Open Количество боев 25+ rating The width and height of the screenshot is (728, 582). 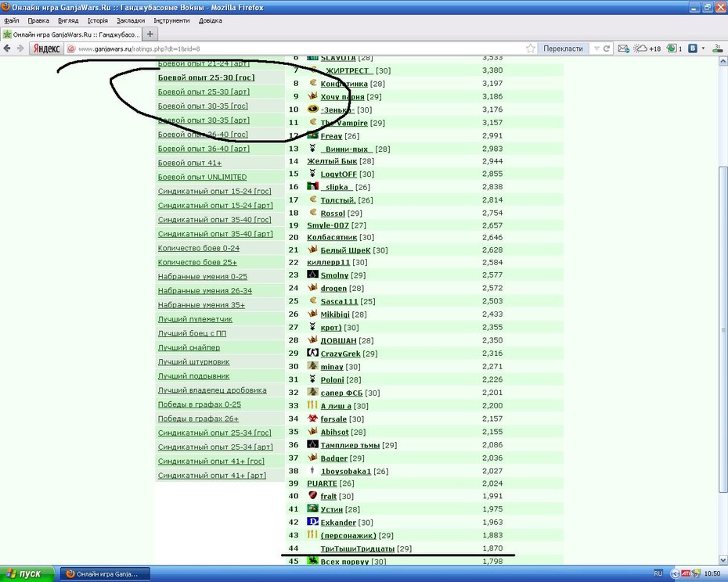pyautogui.click(x=197, y=263)
